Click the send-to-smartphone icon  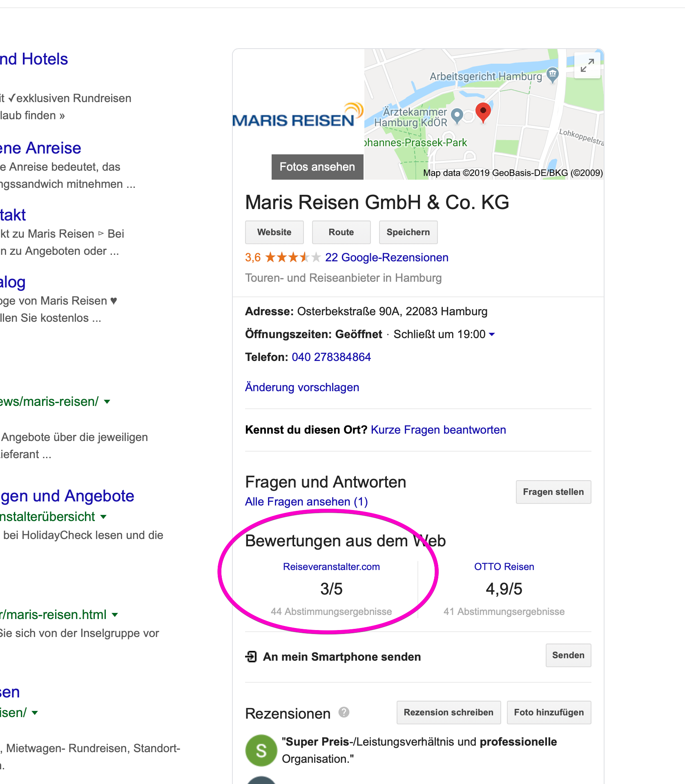pyautogui.click(x=251, y=657)
